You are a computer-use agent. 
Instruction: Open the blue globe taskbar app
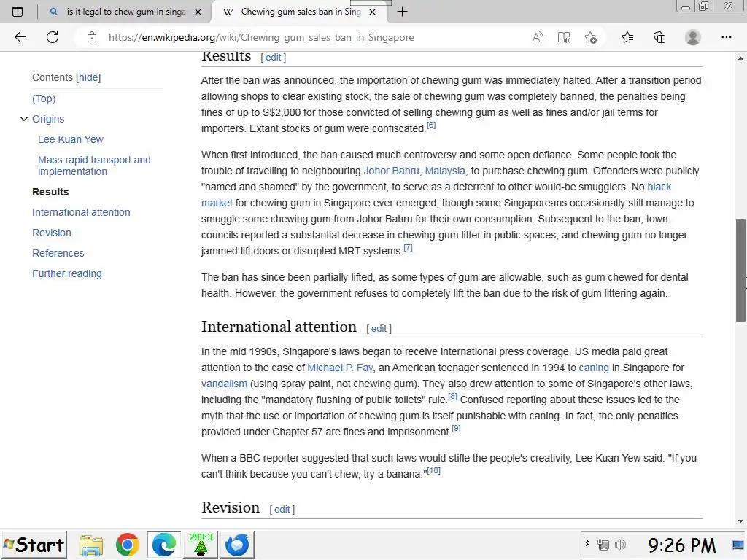pos(237,545)
